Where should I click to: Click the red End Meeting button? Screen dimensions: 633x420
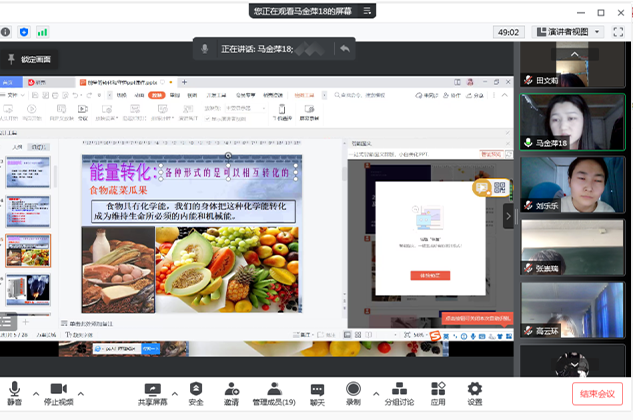point(597,394)
